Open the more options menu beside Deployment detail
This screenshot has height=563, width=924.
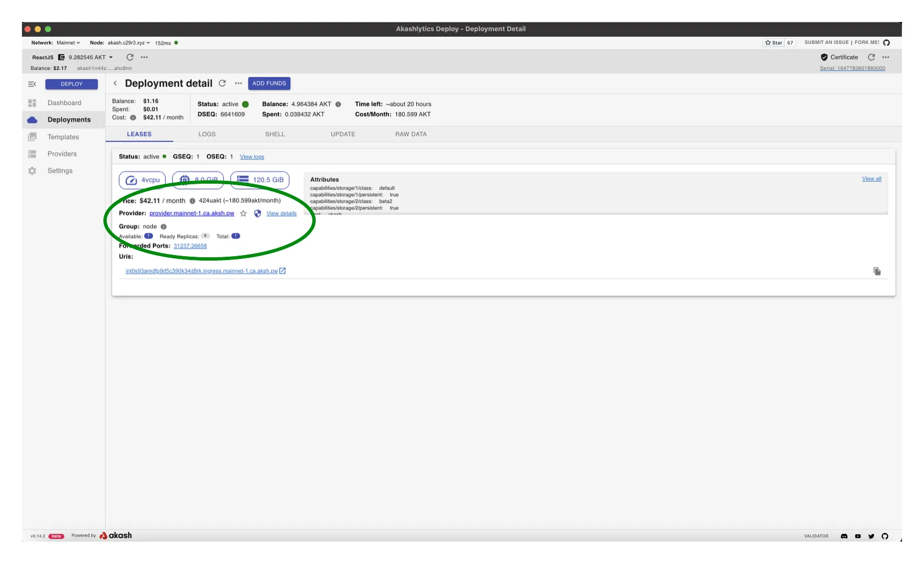pos(238,84)
